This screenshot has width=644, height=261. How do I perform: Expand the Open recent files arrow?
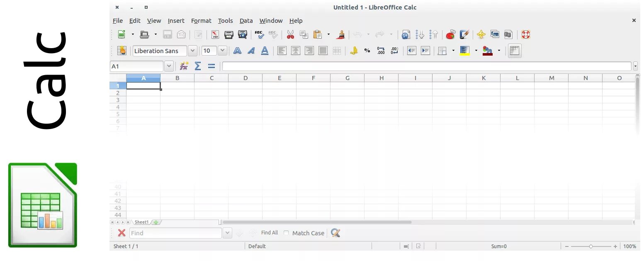[x=156, y=34]
